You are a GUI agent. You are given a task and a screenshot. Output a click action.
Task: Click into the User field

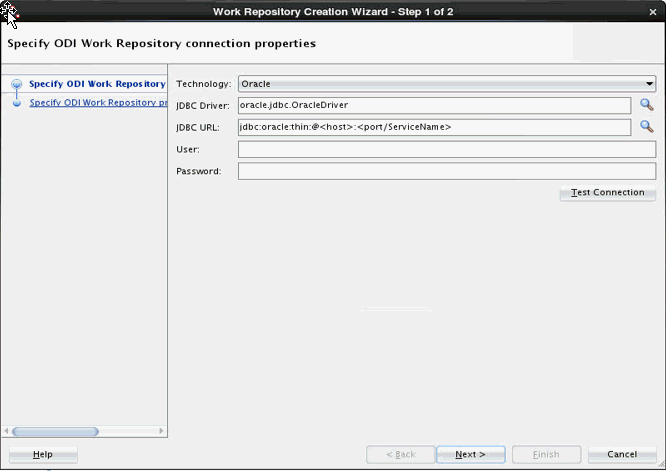(x=447, y=149)
